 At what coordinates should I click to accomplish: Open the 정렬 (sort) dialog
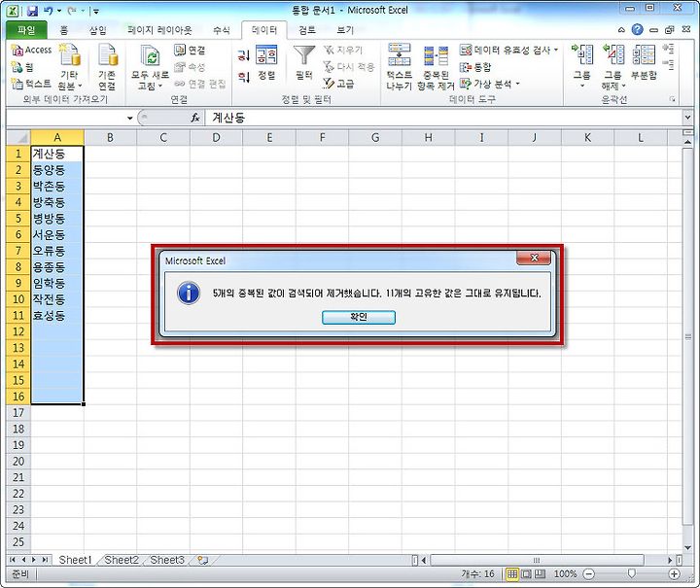coord(266,62)
